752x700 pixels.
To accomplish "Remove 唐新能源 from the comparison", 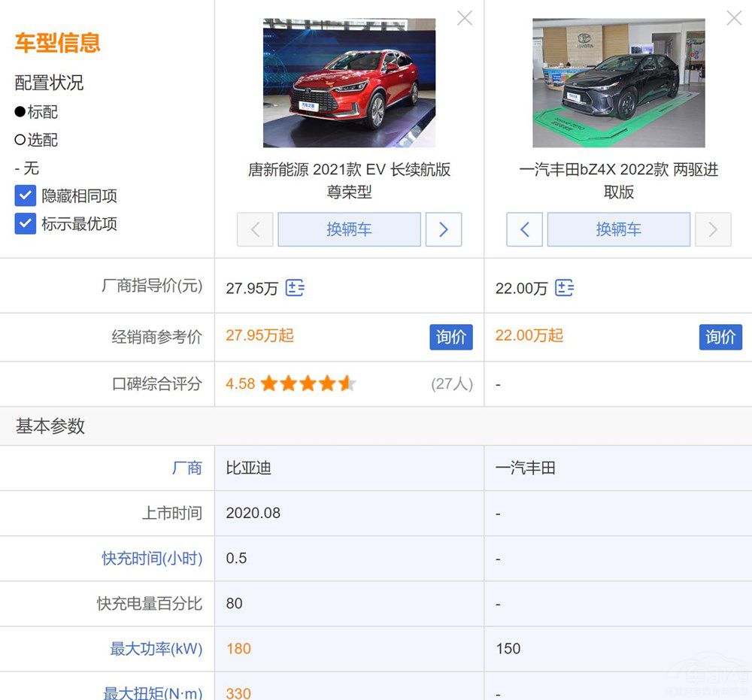I will point(464,17).
